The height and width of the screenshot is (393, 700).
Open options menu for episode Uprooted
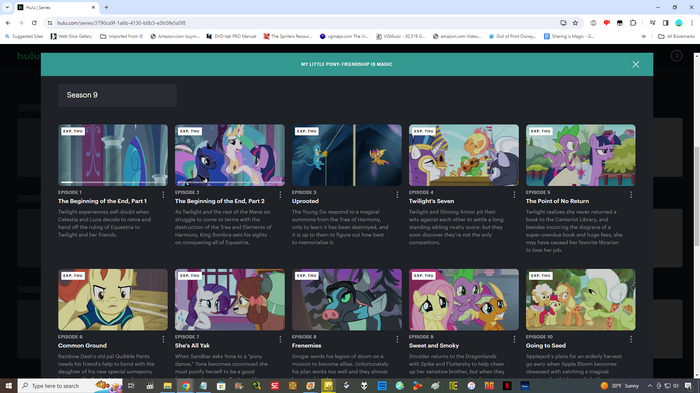coord(397,195)
